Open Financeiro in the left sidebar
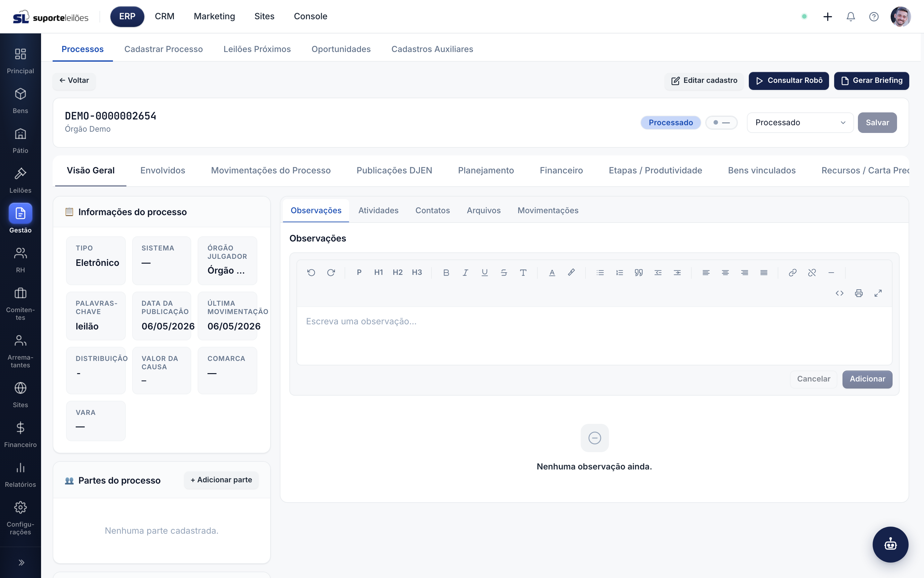 [x=21, y=435]
